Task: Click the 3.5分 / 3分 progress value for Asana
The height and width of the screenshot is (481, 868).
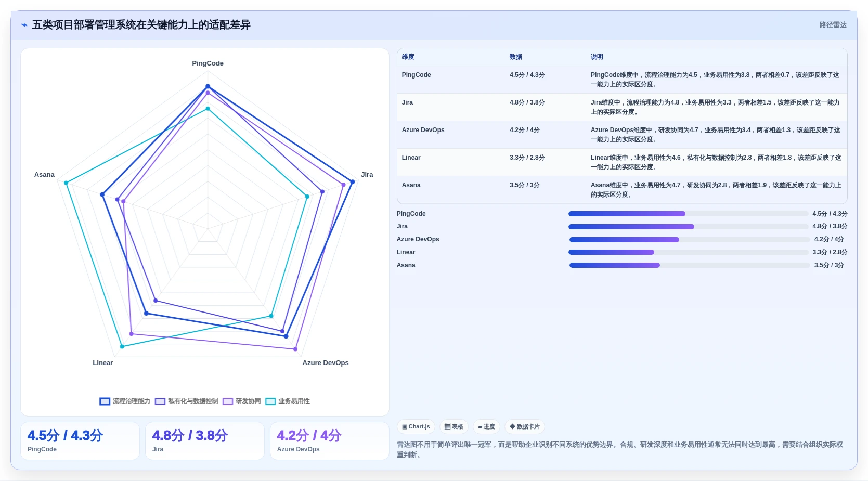Action: click(829, 265)
